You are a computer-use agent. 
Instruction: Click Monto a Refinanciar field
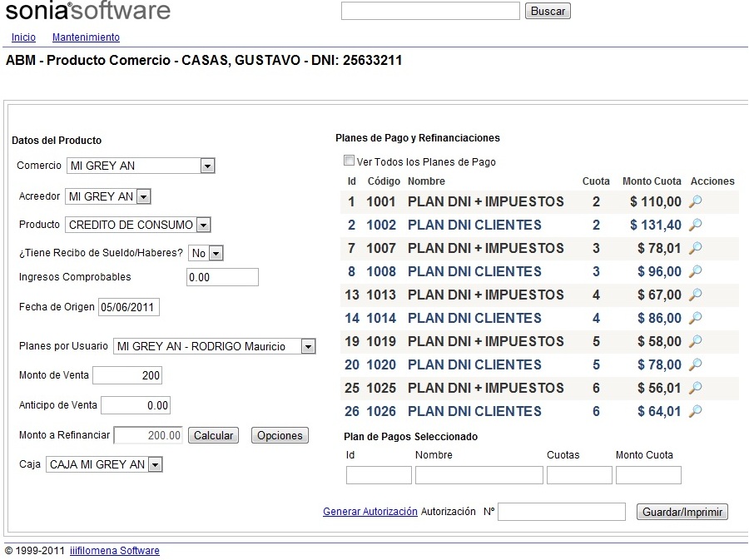click(x=149, y=435)
